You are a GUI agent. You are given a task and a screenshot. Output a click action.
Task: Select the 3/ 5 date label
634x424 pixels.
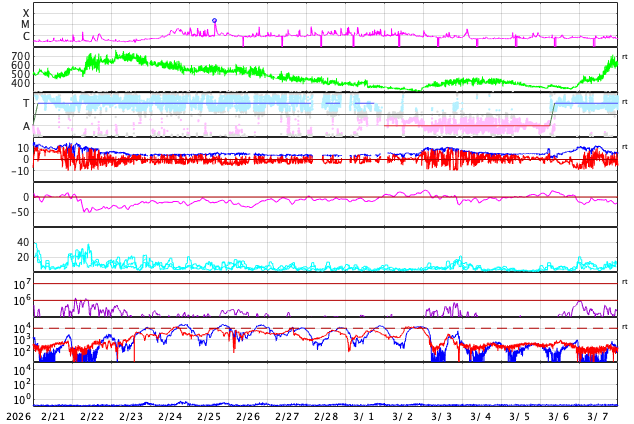coord(520,416)
